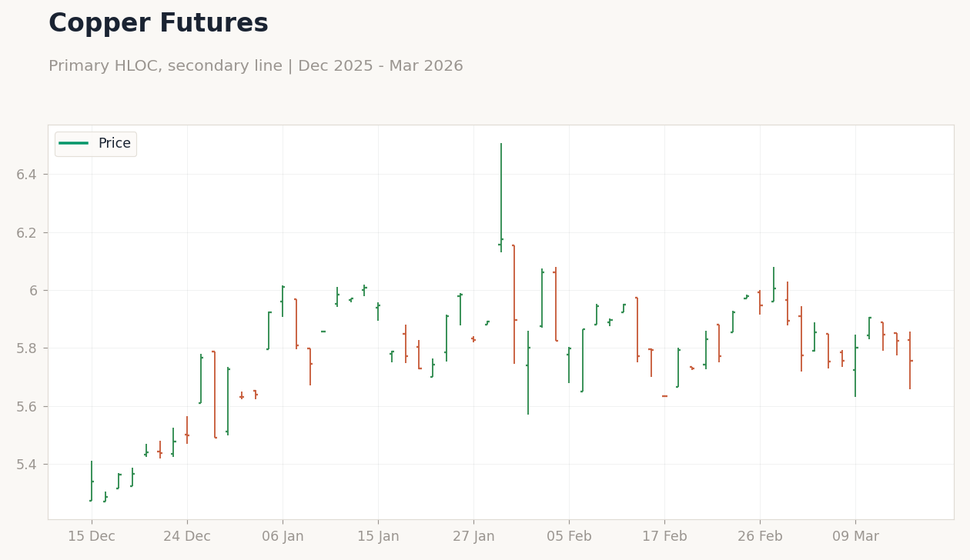Click the 5.4 y-axis label
The width and height of the screenshot is (970, 560).
pyautogui.click(x=27, y=465)
